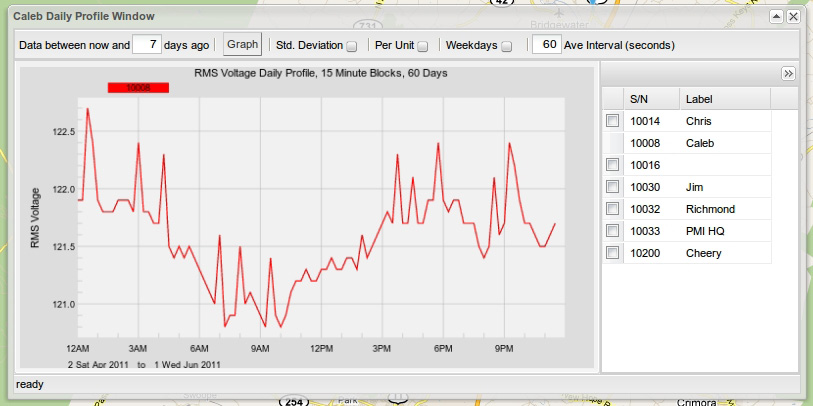Toggle the Per Unit checkbox
813x406 pixels.
(x=423, y=46)
